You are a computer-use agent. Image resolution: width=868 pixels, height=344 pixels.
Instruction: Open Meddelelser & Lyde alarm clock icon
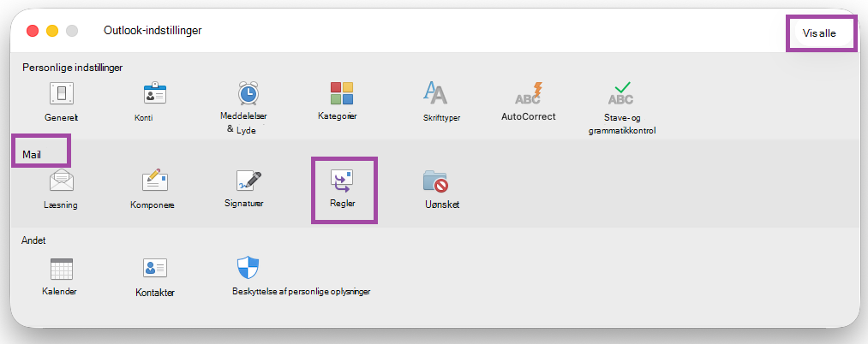tap(248, 93)
